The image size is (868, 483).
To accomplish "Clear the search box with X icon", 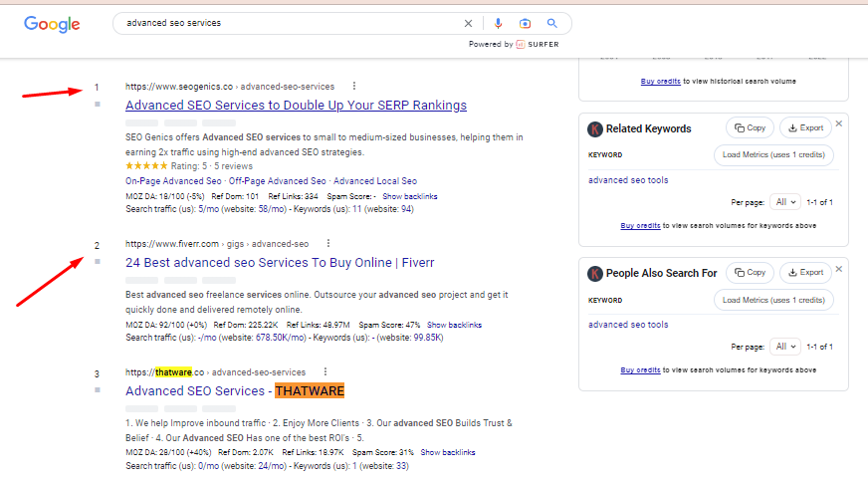I will [468, 23].
